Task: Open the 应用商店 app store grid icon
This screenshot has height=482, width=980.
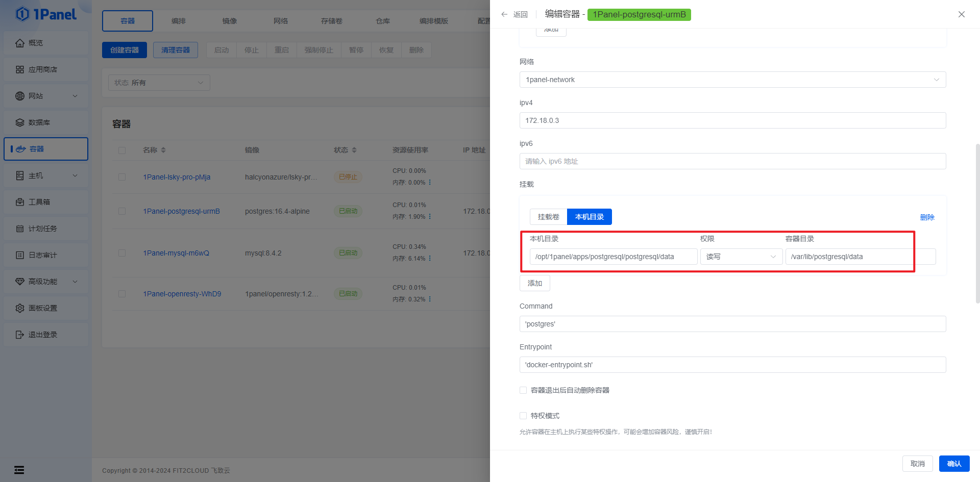Action: click(20, 69)
